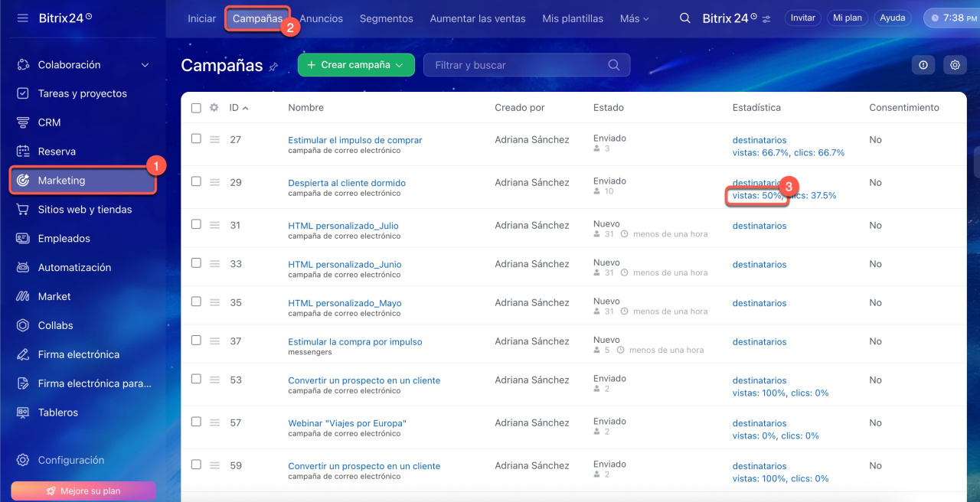
Task: Click the Mejore su plan button
Action: [83, 491]
